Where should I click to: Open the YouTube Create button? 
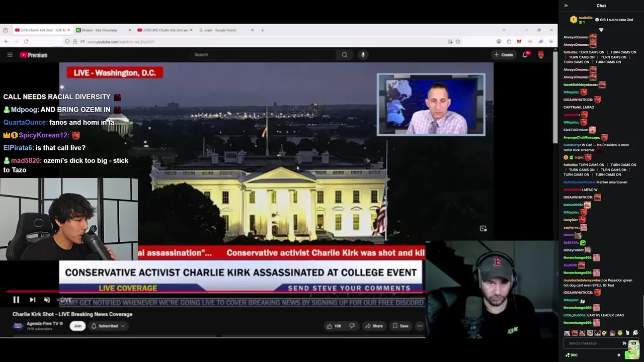[504, 55]
